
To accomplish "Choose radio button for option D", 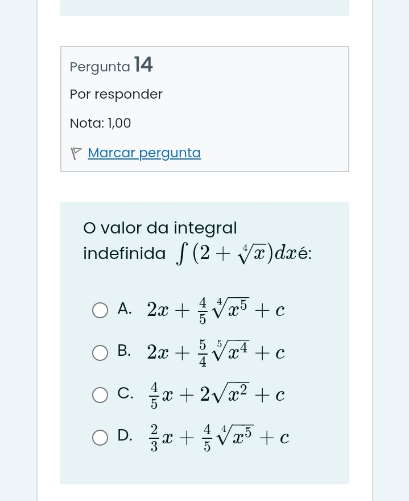I will [100, 437].
